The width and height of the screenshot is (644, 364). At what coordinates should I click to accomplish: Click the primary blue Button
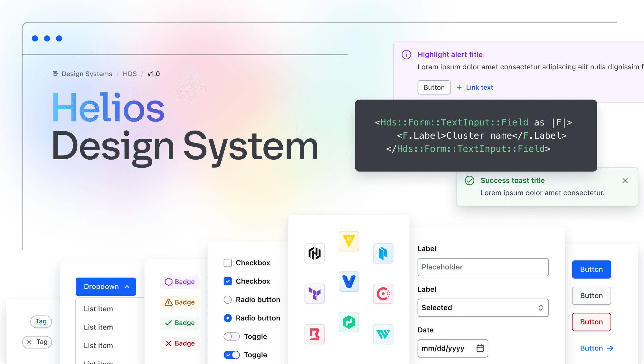592,269
